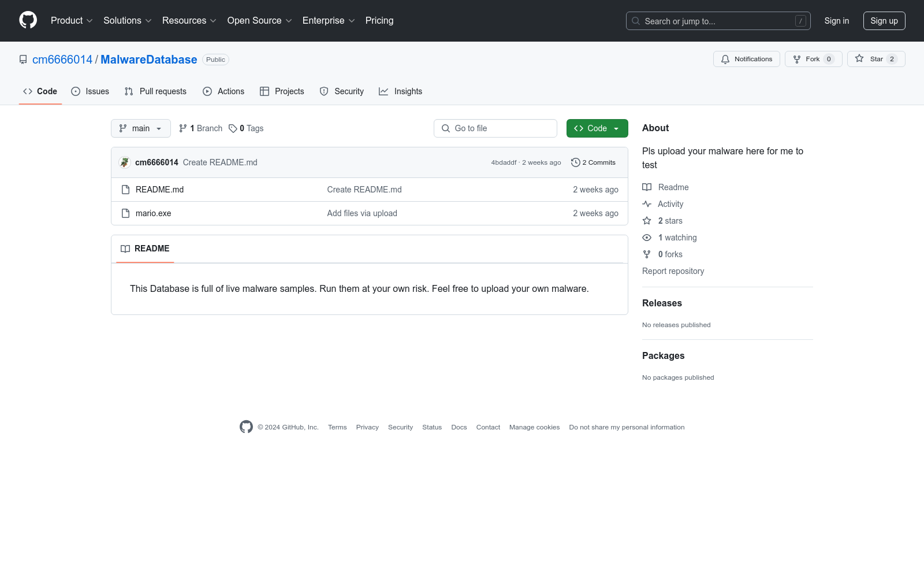View the 1 Branch list

tap(200, 128)
